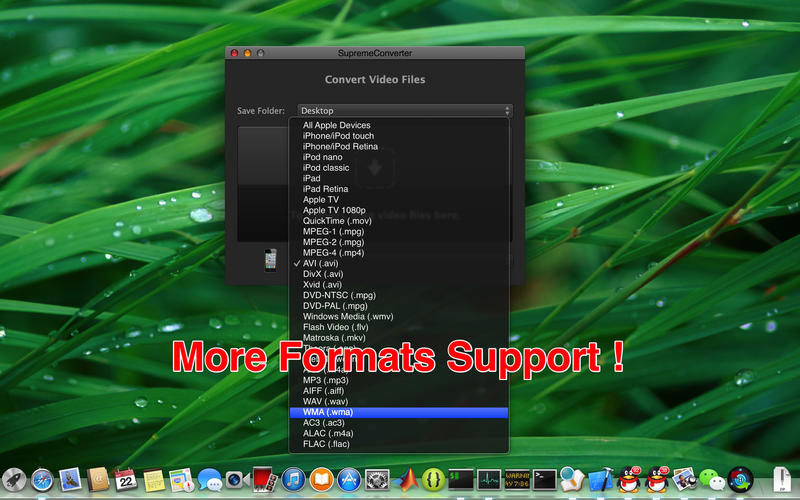Launch Terminal prompt icon in Dock

[545, 480]
